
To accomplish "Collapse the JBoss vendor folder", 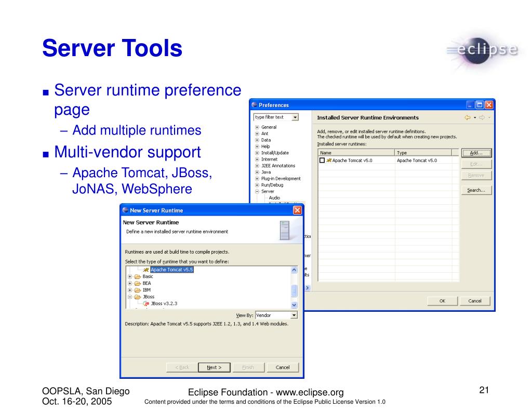I will (x=129, y=297).
